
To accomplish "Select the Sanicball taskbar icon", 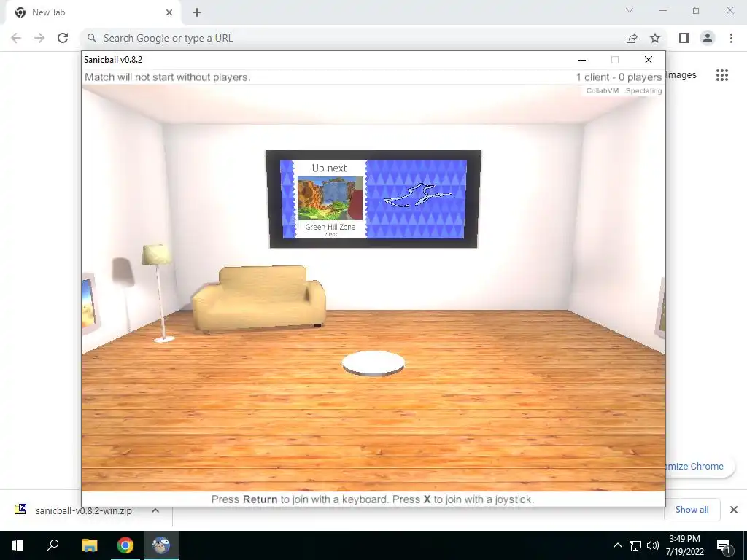I will [161, 545].
